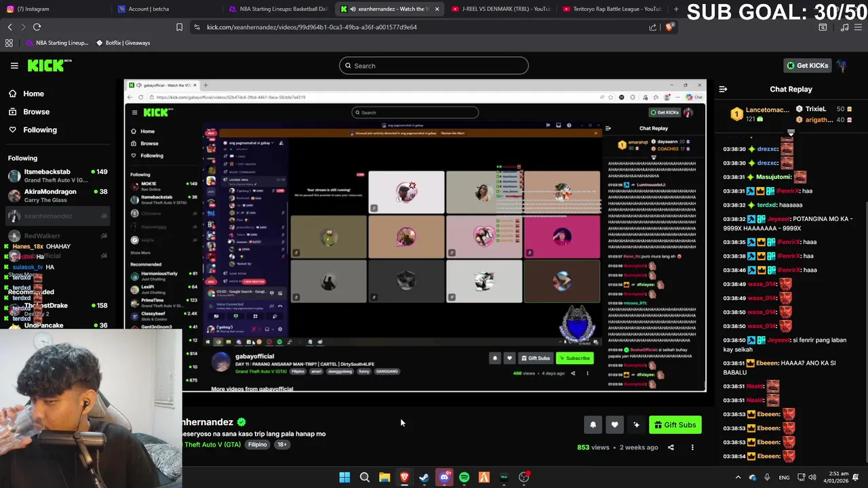Open Browse in Kick sidebar
This screenshot has width=868, height=488.
pyautogui.click(x=36, y=112)
